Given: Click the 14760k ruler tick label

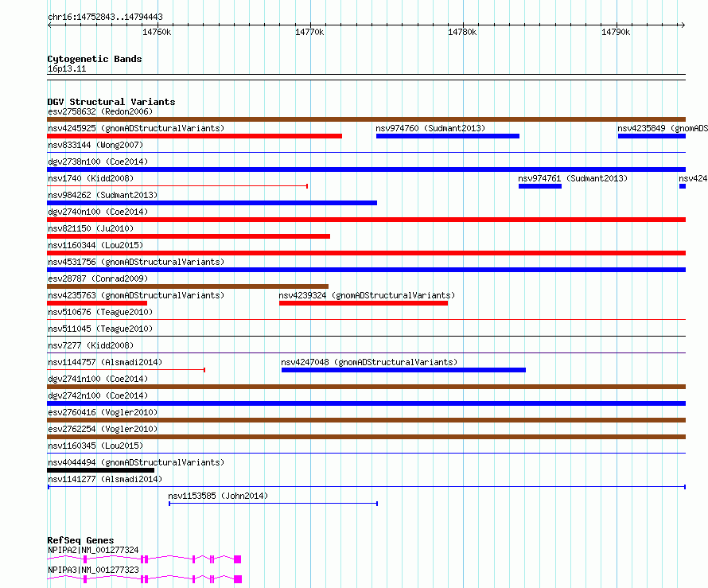Looking at the screenshot, I should 157,32.
